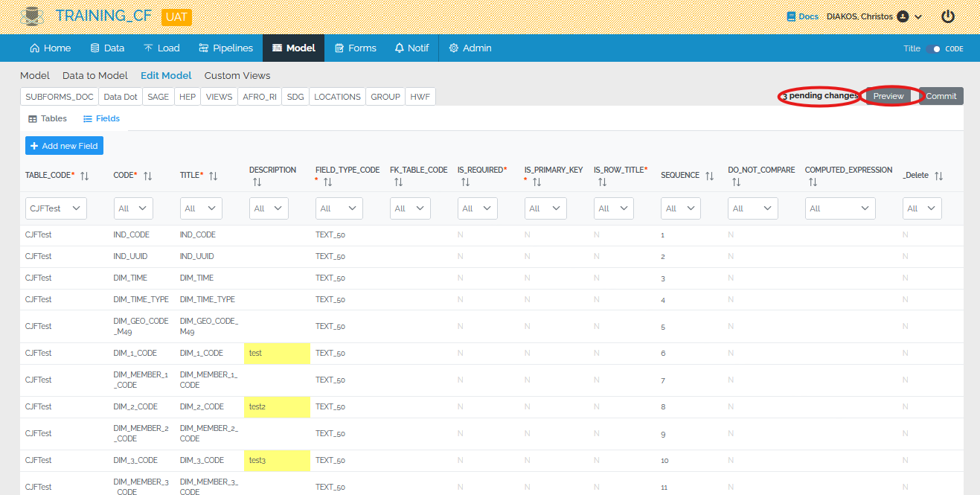Click the power logout icon
This screenshot has width=980, height=495.
pyautogui.click(x=947, y=16)
